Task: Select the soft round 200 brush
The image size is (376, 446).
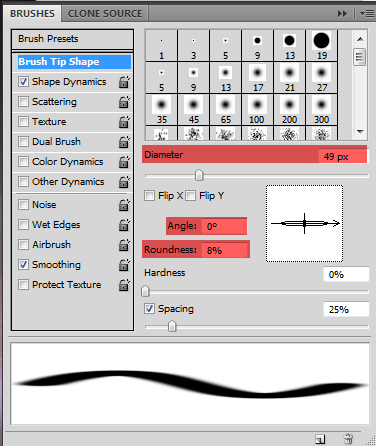Action: point(289,110)
